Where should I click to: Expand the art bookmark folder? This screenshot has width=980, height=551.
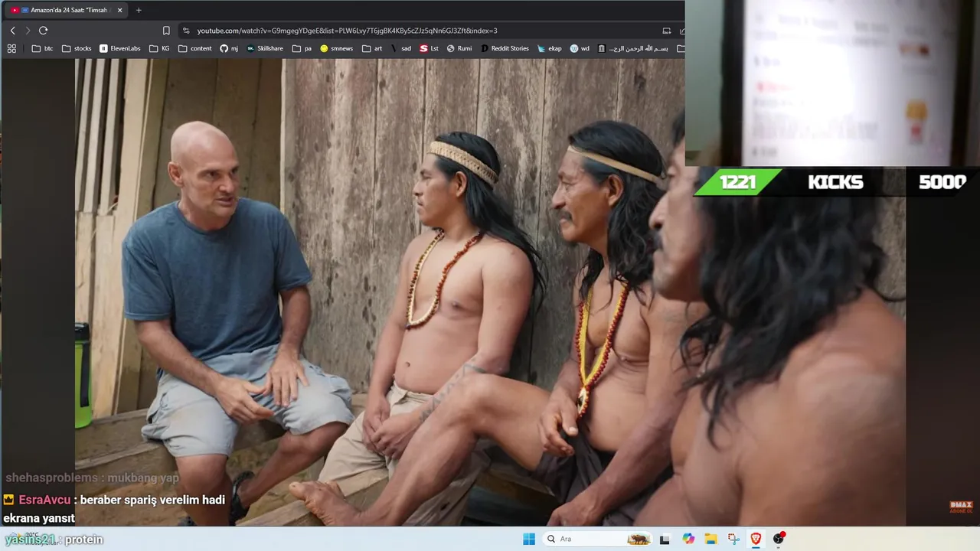372,48
